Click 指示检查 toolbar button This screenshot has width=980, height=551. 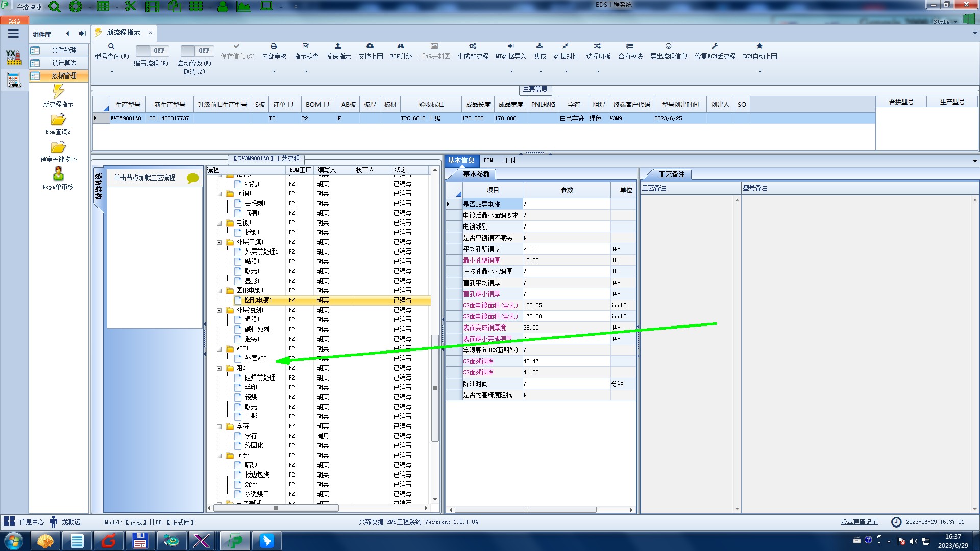coord(306,51)
